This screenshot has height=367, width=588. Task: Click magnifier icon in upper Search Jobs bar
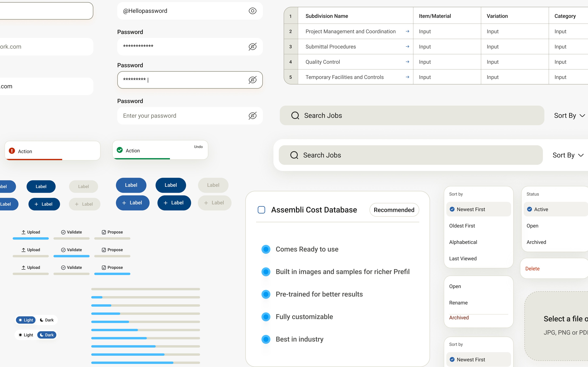point(295,115)
